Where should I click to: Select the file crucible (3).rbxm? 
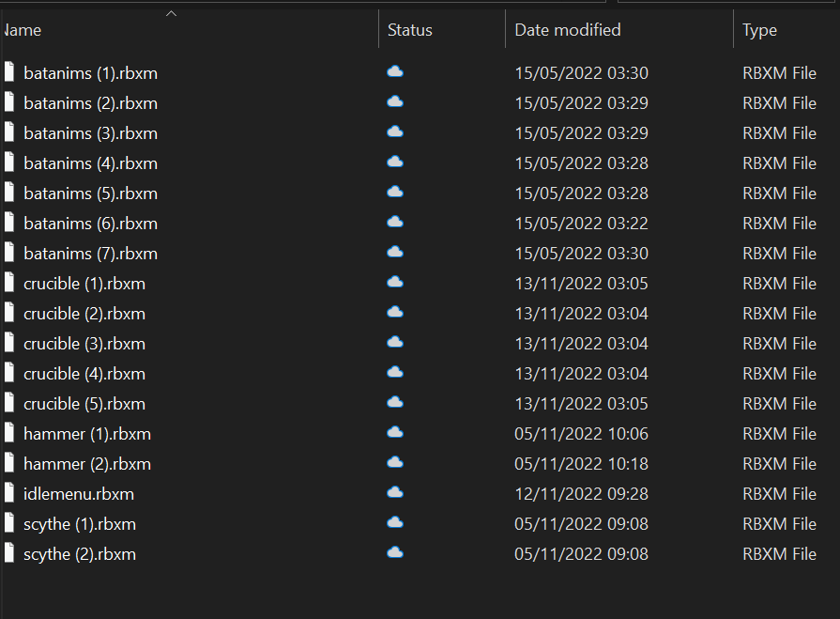(84, 344)
